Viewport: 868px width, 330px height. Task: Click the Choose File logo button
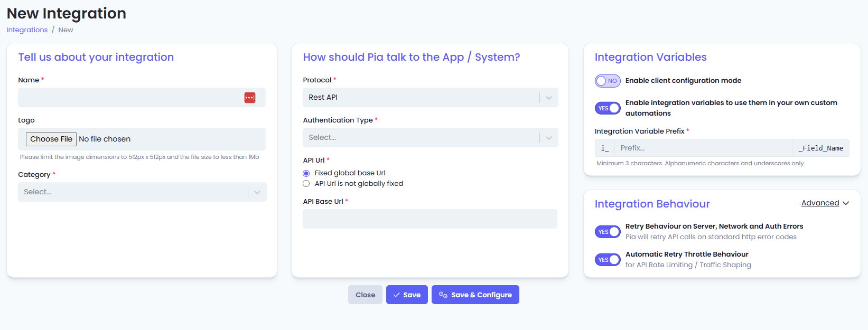point(51,139)
